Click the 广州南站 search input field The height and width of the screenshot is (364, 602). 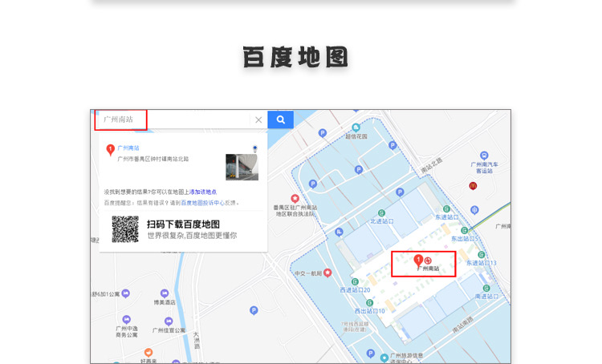[x=177, y=119]
